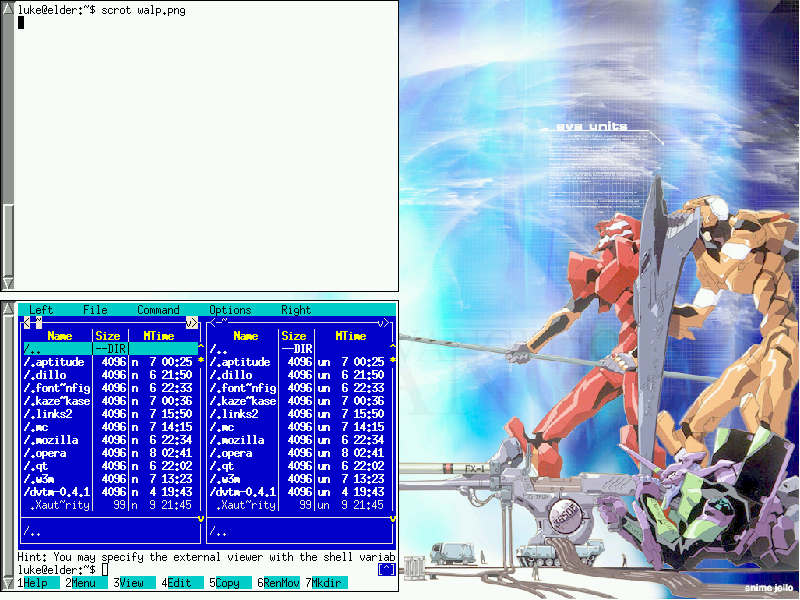Click the left panel's history back arrow
This screenshot has width=800, height=600.
coord(27,322)
